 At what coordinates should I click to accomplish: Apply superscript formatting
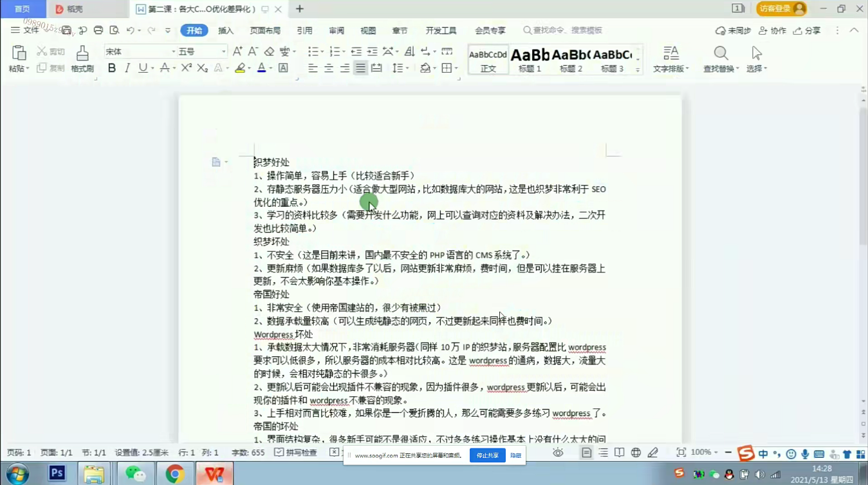coord(187,68)
